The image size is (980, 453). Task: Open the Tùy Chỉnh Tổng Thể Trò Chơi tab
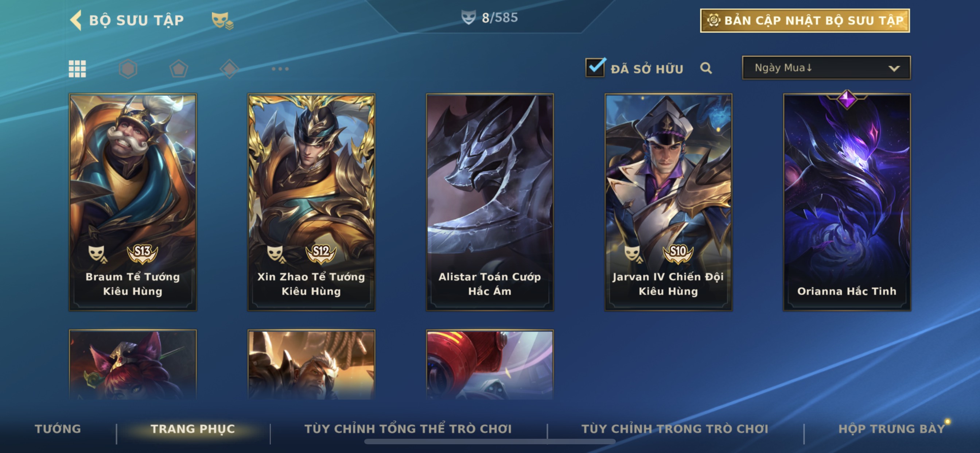click(x=408, y=429)
